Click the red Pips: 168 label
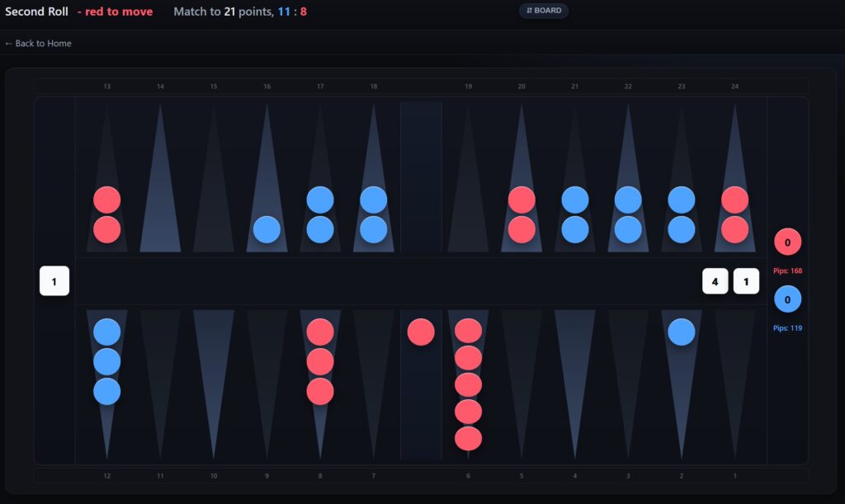 (787, 271)
